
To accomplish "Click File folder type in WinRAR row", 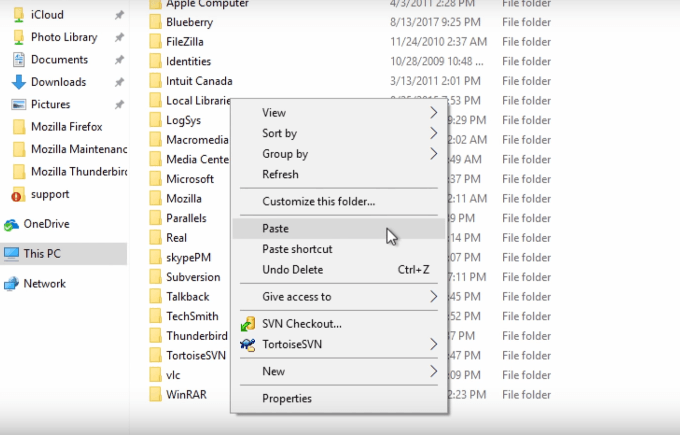I will click(526, 395).
